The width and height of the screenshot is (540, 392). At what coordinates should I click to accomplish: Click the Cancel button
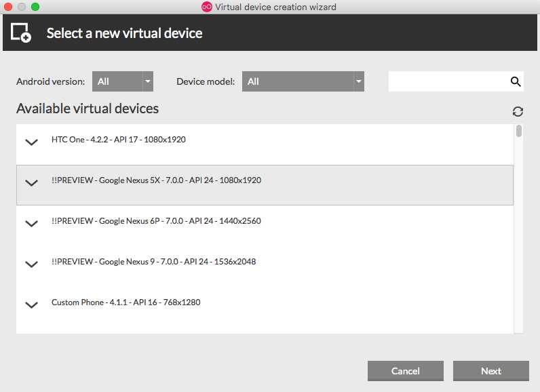pyautogui.click(x=406, y=371)
